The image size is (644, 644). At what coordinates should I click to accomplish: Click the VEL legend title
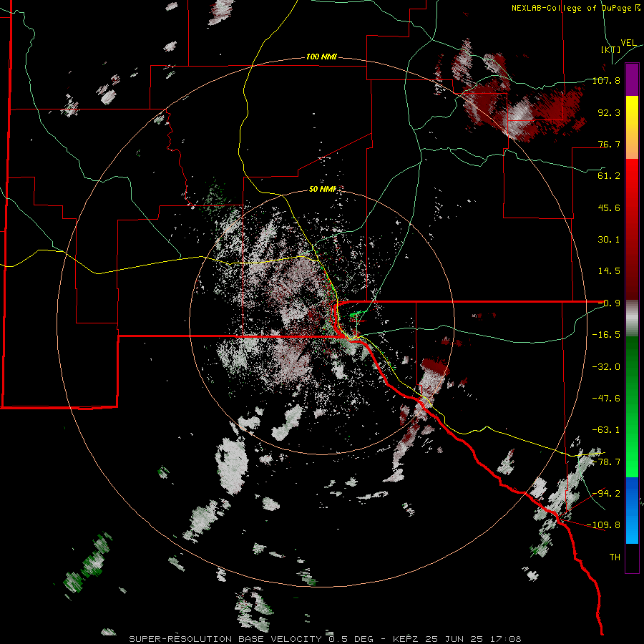click(628, 43)
